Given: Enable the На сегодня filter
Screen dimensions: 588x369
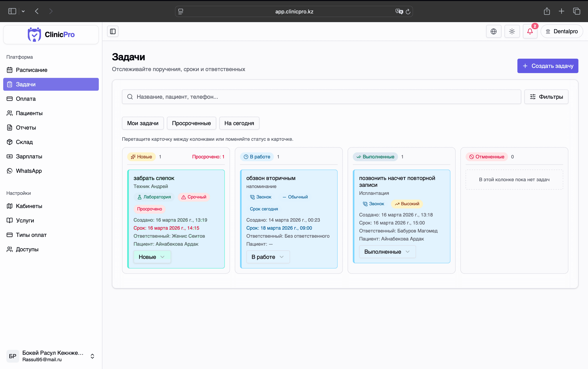Looking at the screenshot, I should (239, 123).
